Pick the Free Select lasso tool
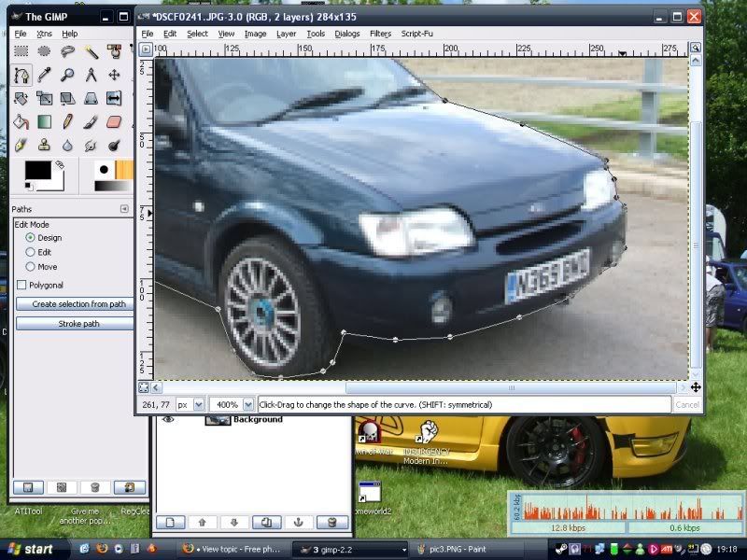Image resolution: width=747 pixels, height=560 pixels. tap(67, 51)
